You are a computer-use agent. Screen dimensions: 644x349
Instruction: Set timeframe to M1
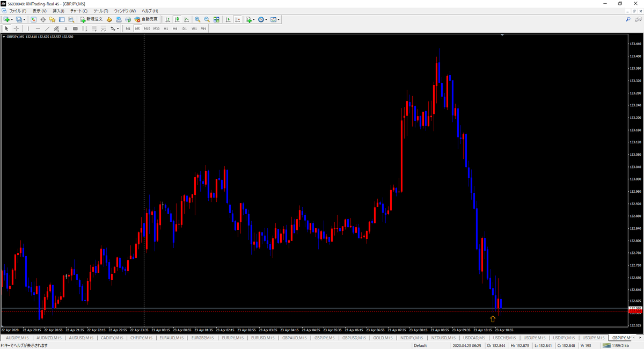tap(128, 28)
